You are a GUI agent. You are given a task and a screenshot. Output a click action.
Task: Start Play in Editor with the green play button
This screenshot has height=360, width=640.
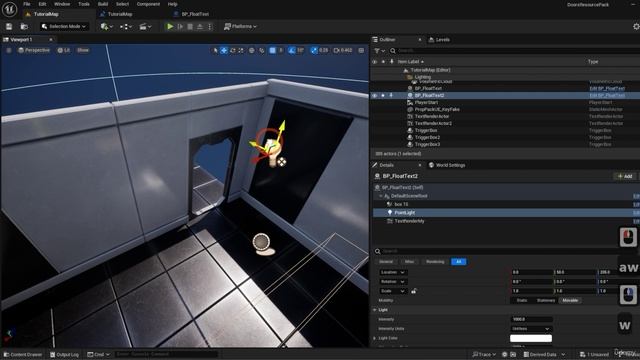tap(170, 27)
